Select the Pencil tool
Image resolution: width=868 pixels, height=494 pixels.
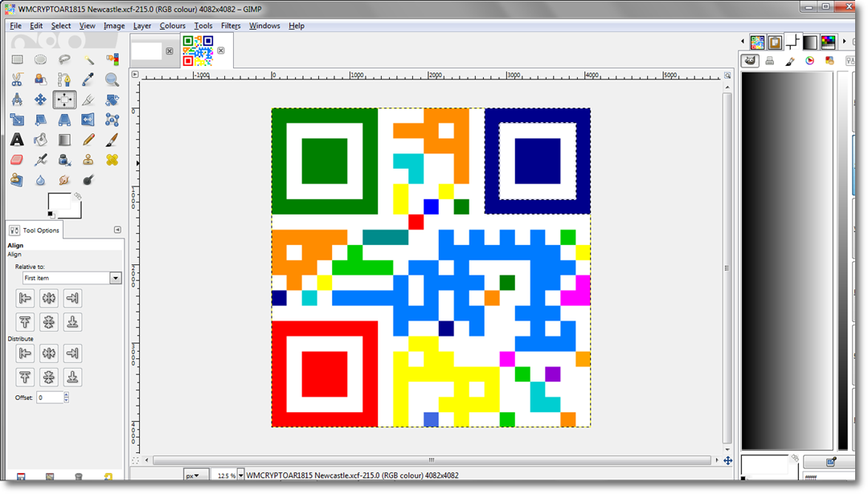[88, 140]
